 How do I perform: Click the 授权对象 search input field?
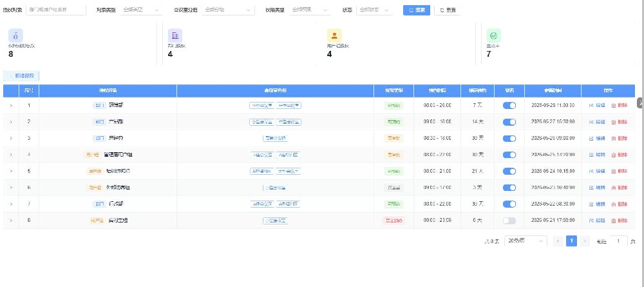click(56, 10)
